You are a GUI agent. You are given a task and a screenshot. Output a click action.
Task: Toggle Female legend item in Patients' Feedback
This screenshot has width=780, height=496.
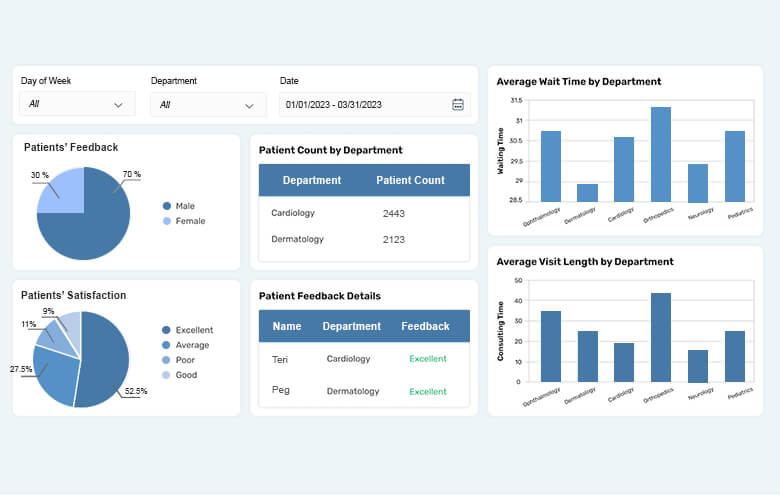click(x=189, y=221)
